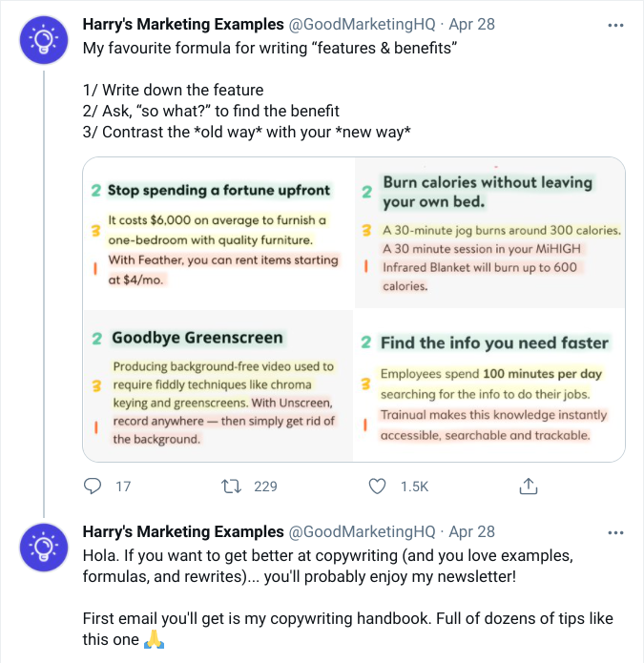Open the 'Find the info you need faster' image
Image resolution: width=644 pixels, height=663 pixels.
489,386
